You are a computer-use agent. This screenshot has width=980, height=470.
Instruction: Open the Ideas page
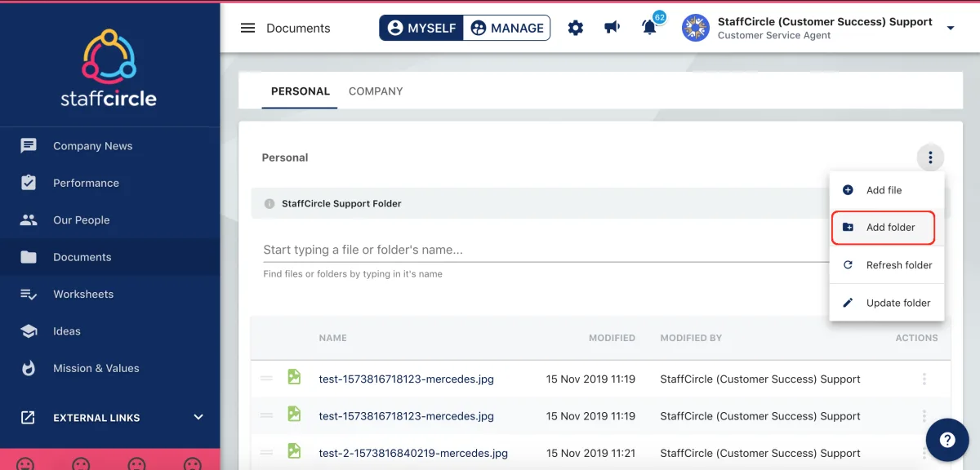[x=109, y=331]
